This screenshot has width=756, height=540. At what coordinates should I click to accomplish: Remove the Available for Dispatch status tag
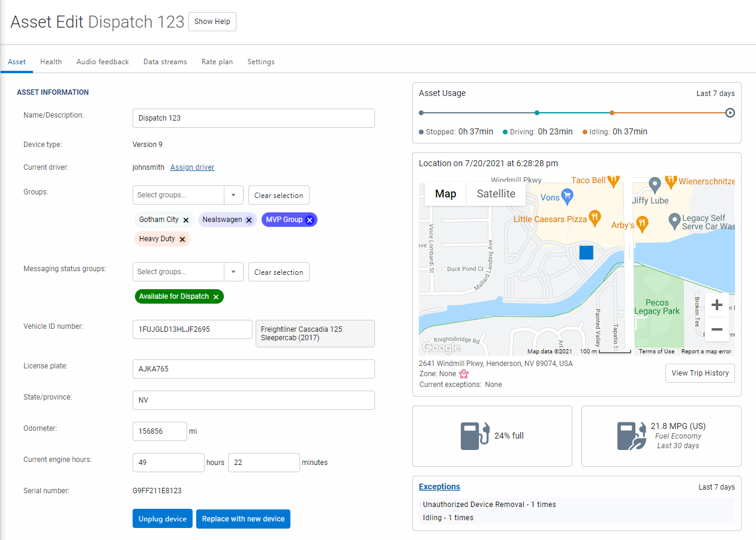tap(215, 296)
